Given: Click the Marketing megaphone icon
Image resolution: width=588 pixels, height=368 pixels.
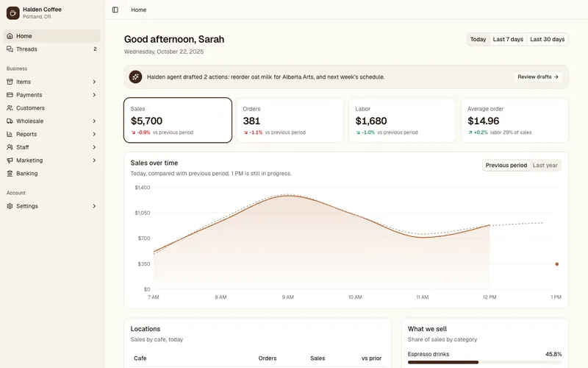Looking at the screenshot, I should click(10, 160).
